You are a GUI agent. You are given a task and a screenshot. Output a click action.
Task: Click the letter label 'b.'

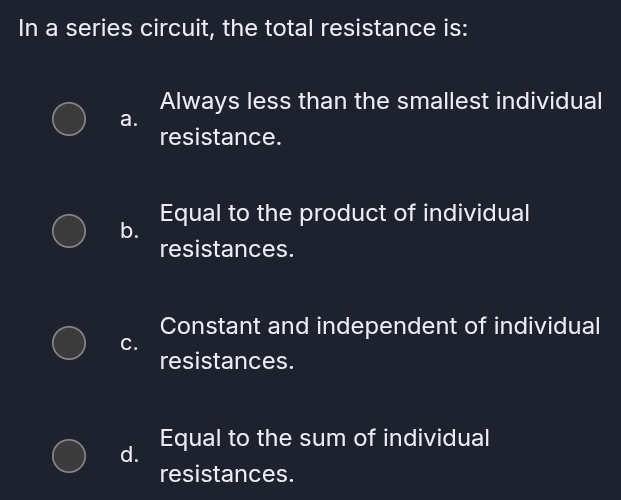[x=129, y=231]
